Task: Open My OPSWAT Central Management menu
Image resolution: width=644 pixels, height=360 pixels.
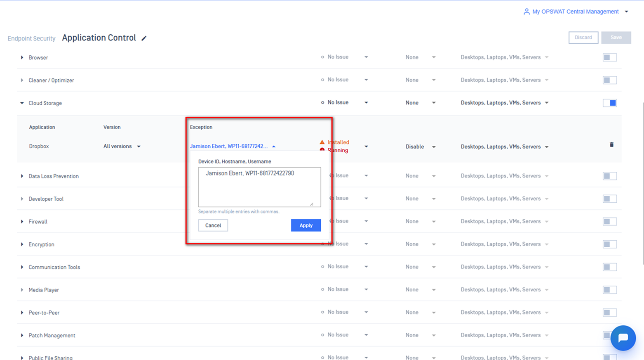Action: click(x=576, y=12)
